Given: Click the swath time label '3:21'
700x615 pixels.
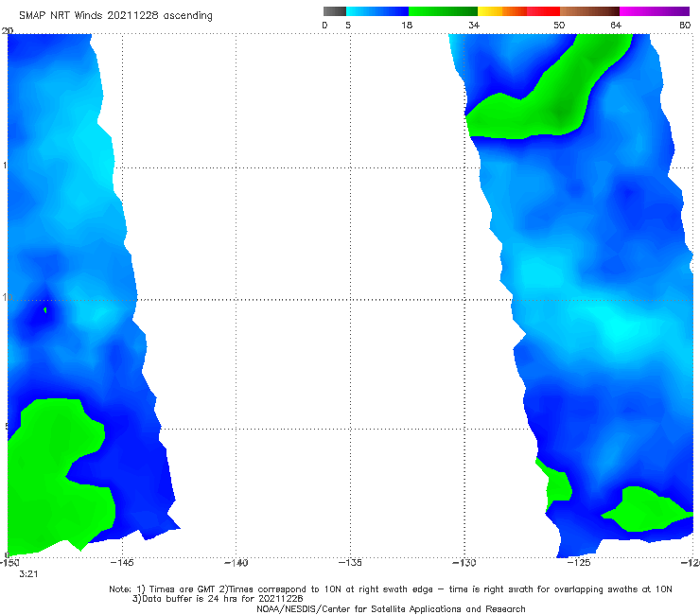Looking at the screenshot, I should 28,574.
